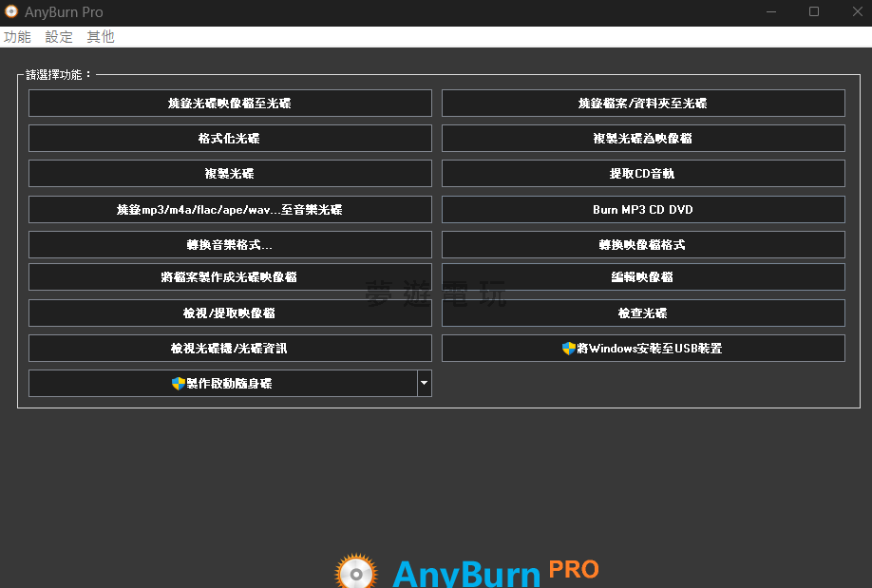Viewport: 872px width, 588px height.
Task: Select 檢視/提取映像檔 button
Action: (230, 313)
